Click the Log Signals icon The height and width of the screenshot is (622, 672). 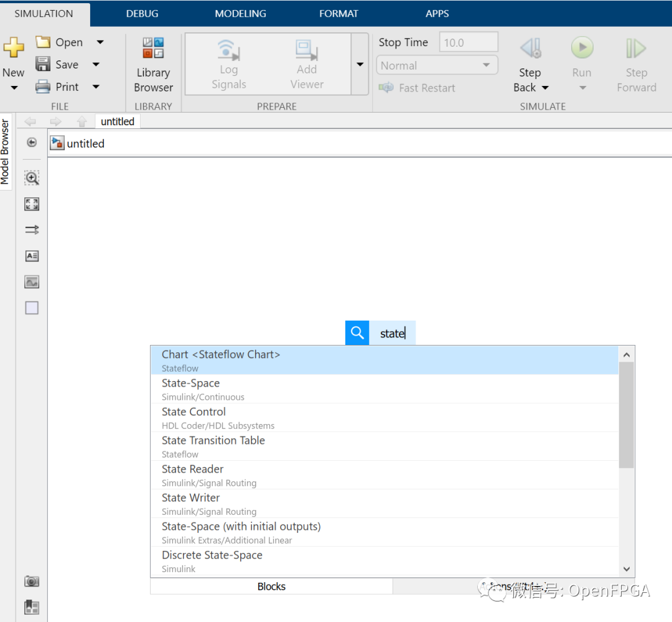click(228, 50)
